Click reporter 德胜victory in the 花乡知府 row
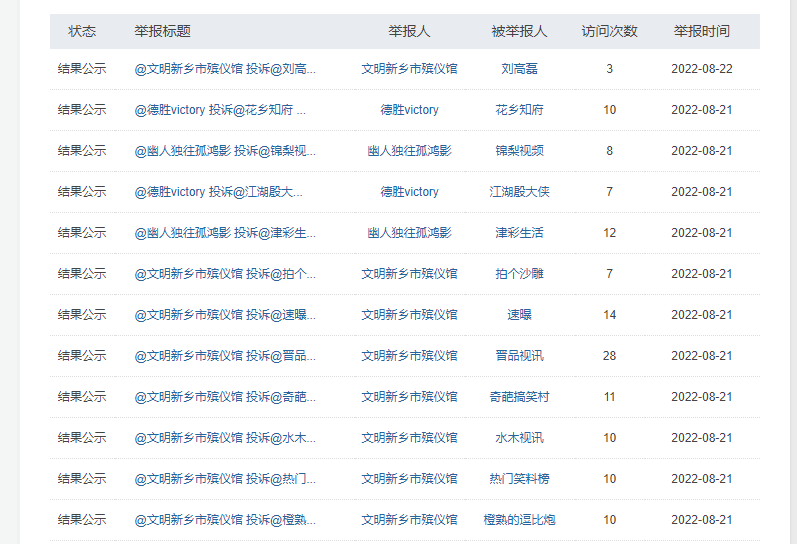797x544 pixels. click(409, 110)
